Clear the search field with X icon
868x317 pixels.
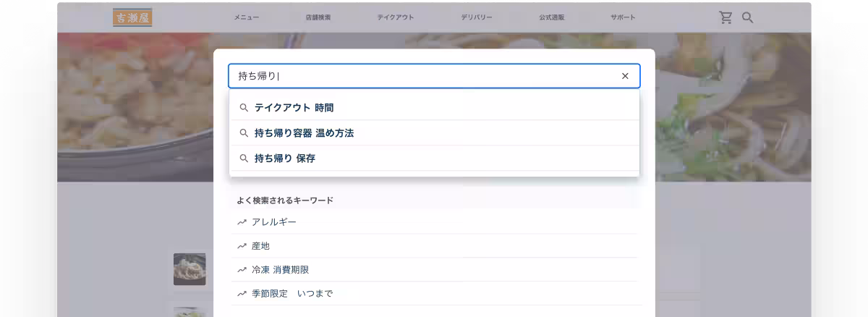[625, 76]
